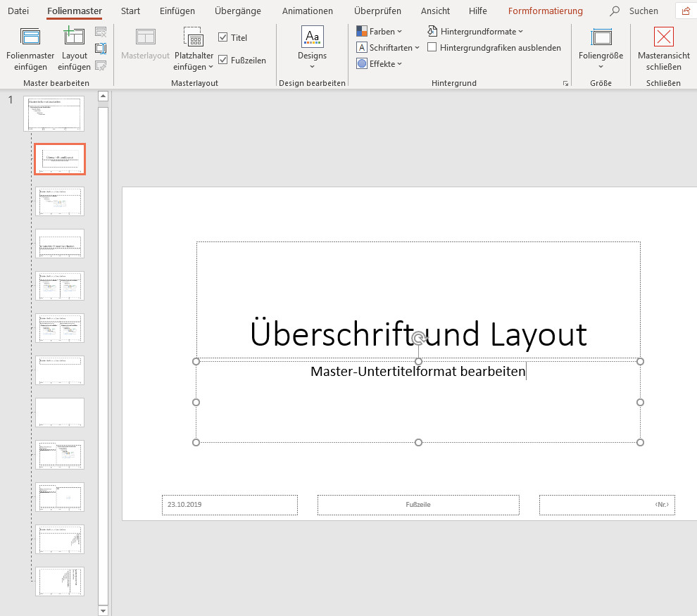Open the Hintergrund dialog launcher

tap(565, 82)
